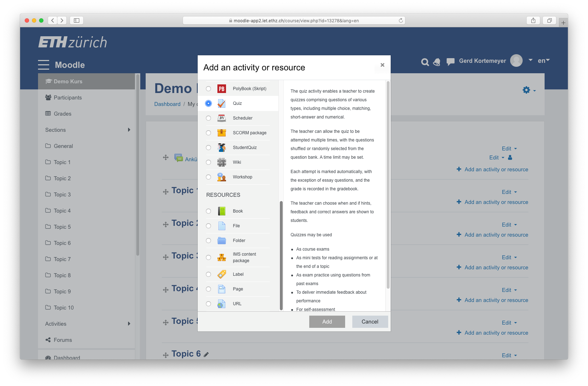Follow the Dashboard breadcrumb link
Image resolution: width=588 pixels, height=386 pixels.
tap(167, 104)
